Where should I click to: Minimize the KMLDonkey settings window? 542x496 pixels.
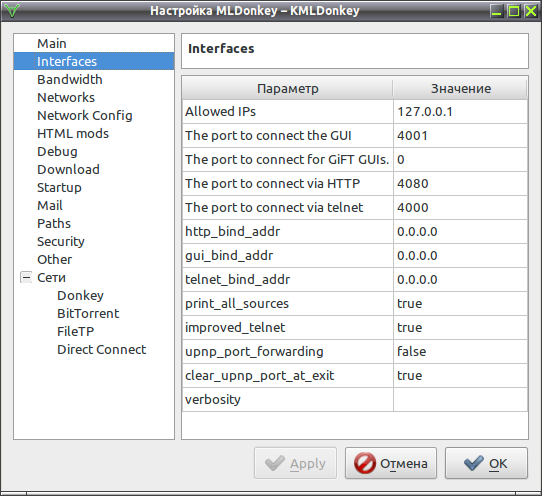coord(497,11)
